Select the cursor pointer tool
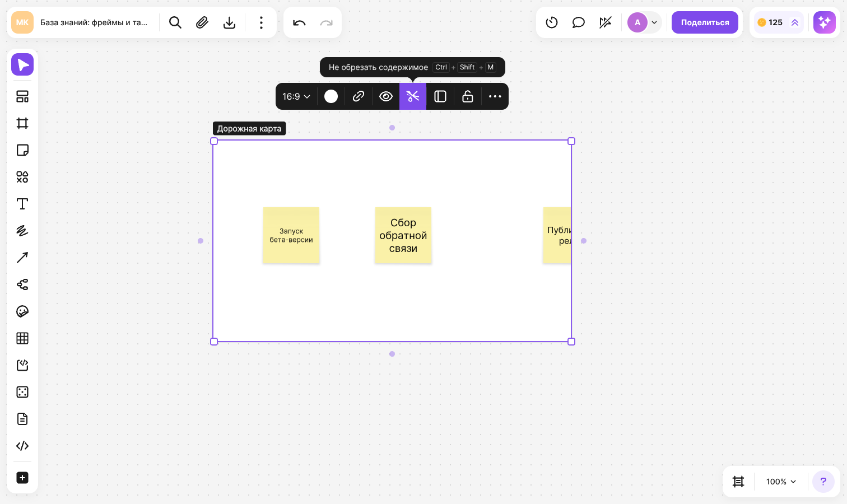The height and width of the screenshot is (504, 847). click(x=22, y=64)
